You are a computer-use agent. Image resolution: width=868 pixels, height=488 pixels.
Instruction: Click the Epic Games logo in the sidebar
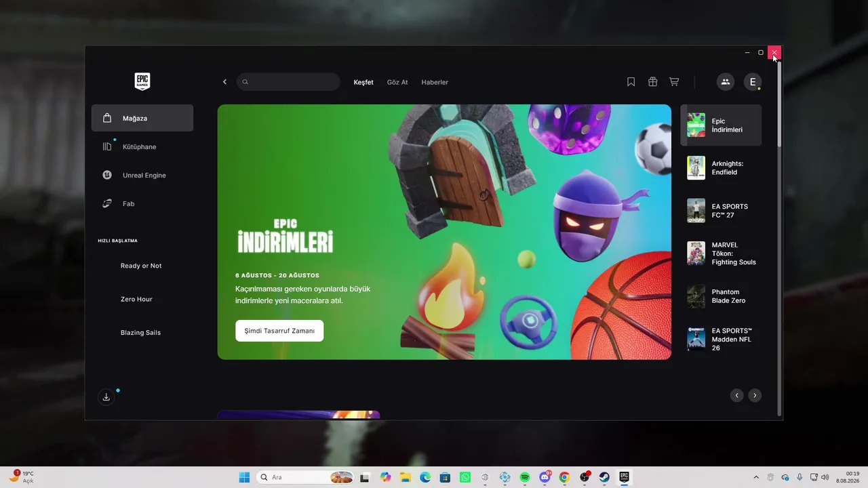tap(142, 82)
